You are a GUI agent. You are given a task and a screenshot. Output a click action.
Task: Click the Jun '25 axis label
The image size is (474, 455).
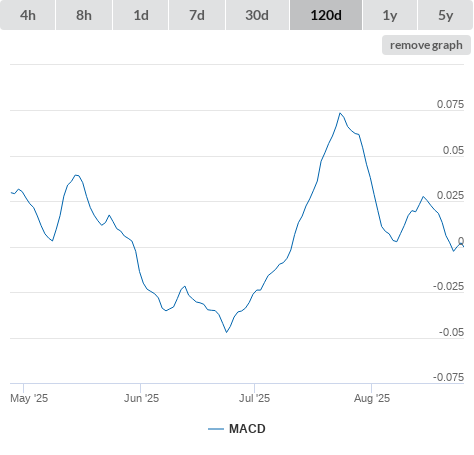141,398
